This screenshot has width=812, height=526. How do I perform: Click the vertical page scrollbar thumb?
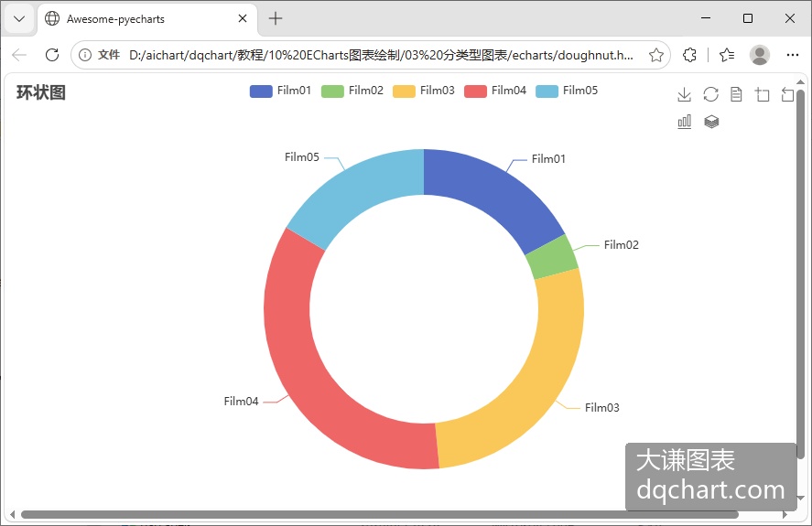(800, 274)
